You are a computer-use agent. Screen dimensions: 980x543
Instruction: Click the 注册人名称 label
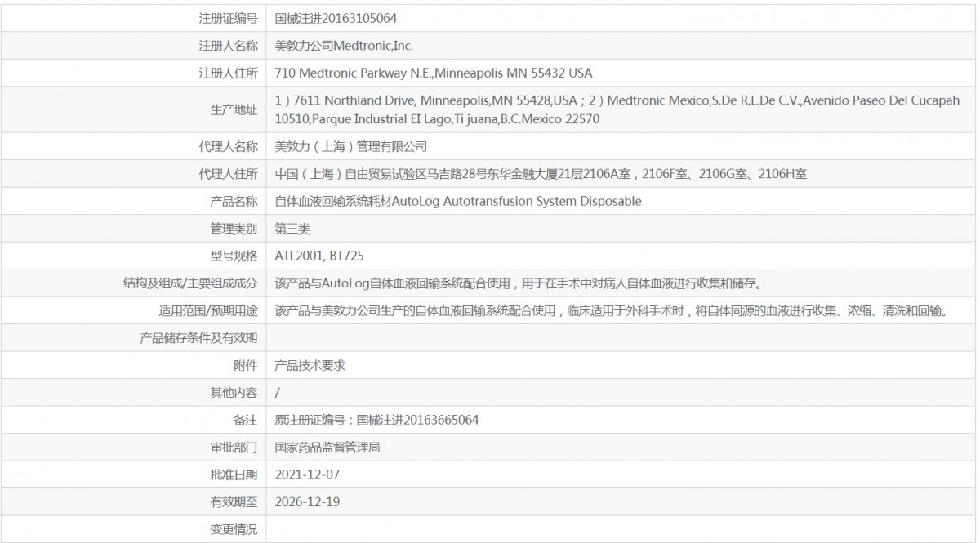click(228, 46)
